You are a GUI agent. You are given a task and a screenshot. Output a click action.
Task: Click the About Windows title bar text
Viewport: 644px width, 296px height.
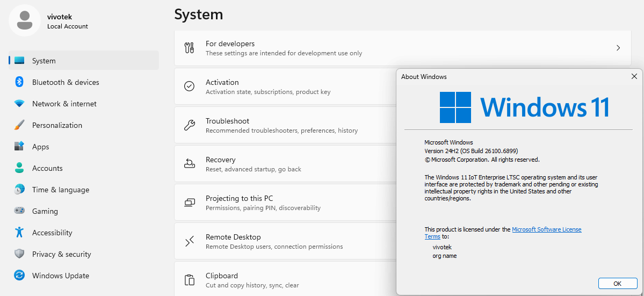point(424,76)
